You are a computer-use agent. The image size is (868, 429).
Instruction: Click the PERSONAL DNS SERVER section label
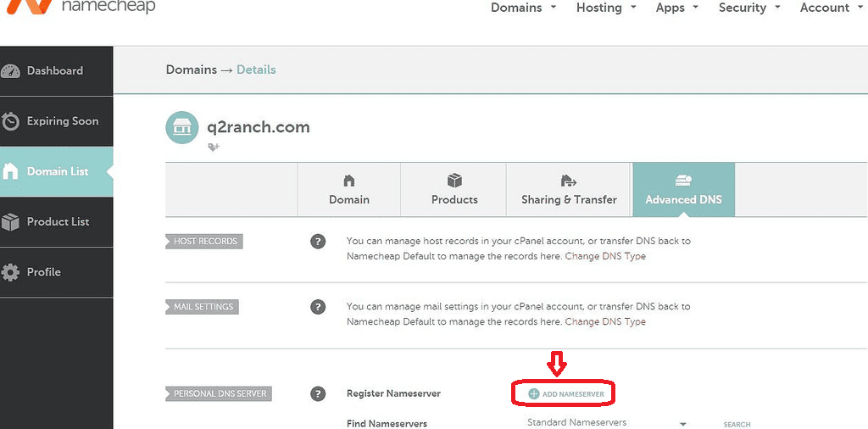[220, 394]
